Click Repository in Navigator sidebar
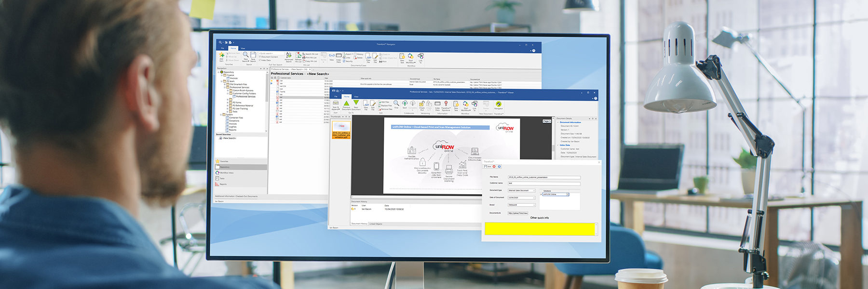Viewport: 868px width, 289px height. pos(241,167)
